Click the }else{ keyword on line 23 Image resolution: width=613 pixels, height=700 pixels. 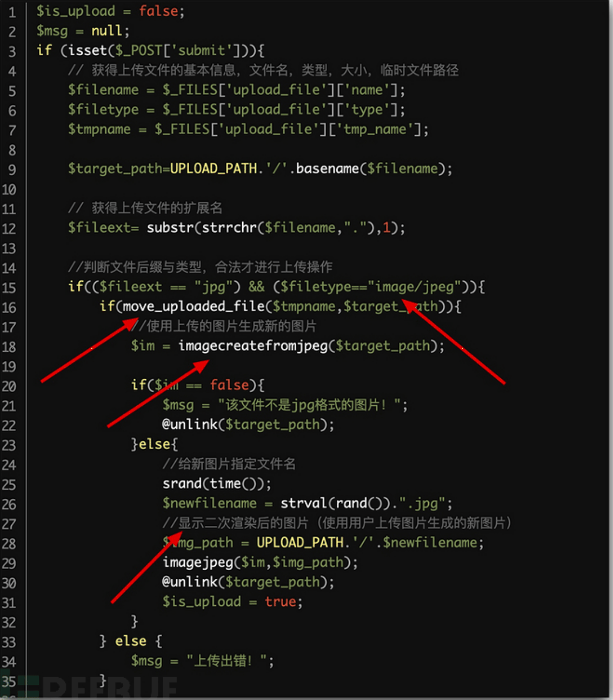pos(154,445)
